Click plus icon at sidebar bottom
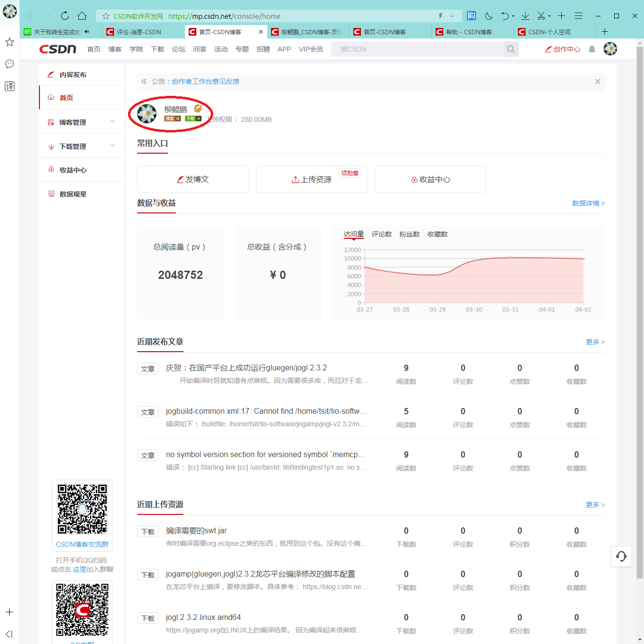The height and width of the screenshot is (644, 644). (9, 612)
